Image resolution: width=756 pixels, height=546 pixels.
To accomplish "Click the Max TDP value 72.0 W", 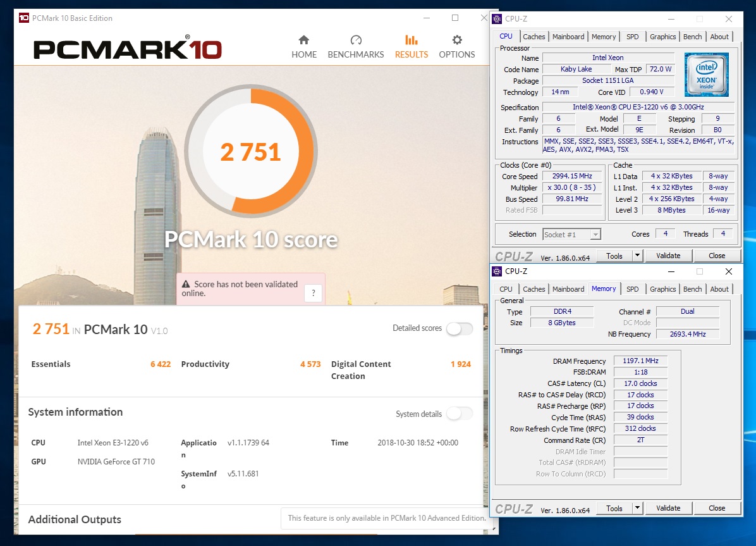I will pos(660,69).
